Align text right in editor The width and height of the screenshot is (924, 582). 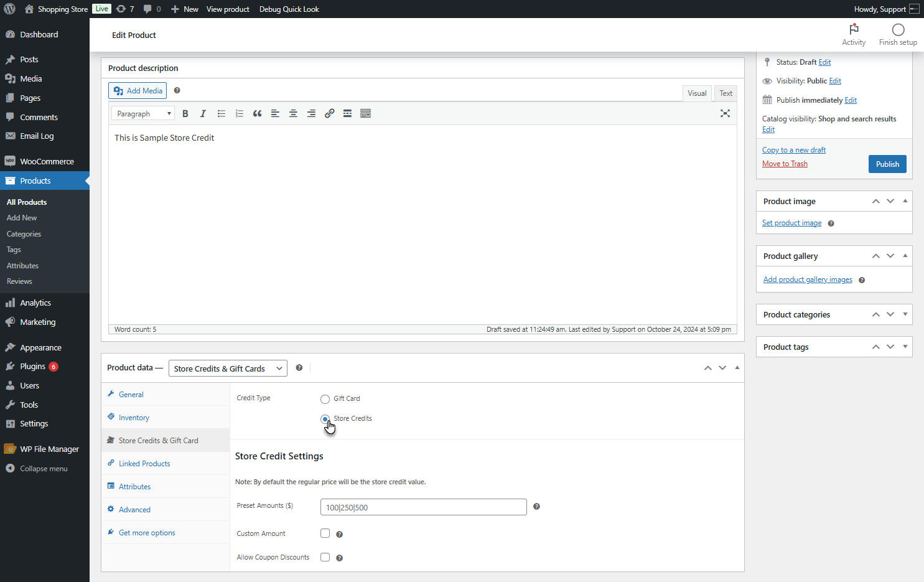coord(311,113)
